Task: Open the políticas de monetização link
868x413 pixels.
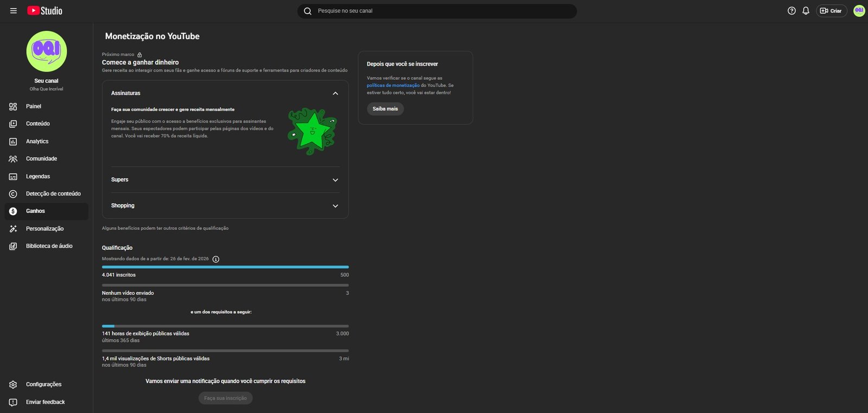Action: (x=393, y=86)
